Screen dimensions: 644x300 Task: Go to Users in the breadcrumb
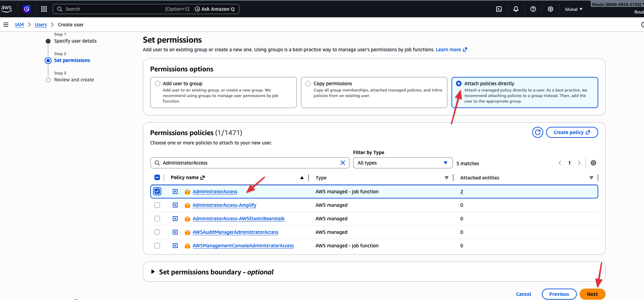41,25
